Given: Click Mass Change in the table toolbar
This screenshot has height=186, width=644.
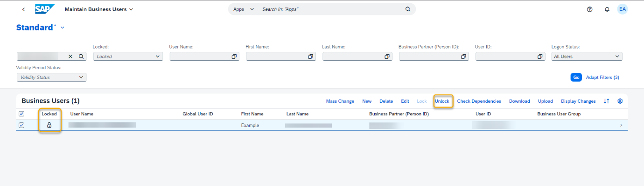Looking at the screenshot, I should tap(340, 101).
